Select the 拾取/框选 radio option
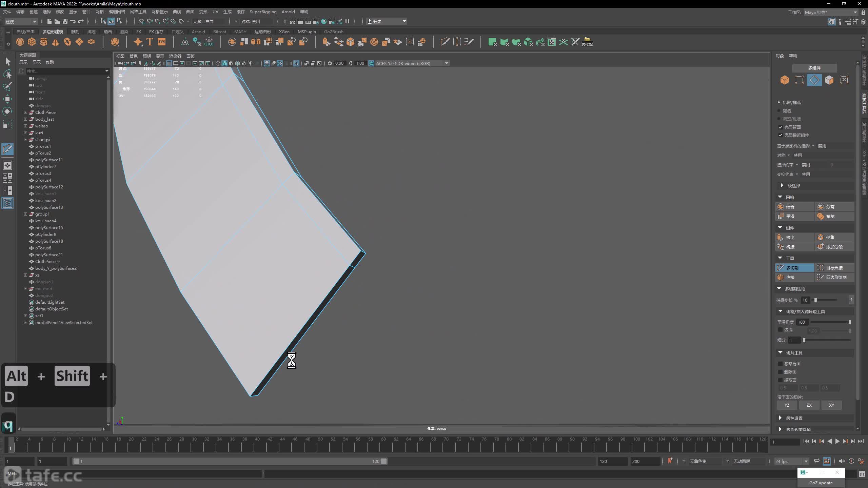The height and width of the screenshot is (488, 868). (779, 102)
